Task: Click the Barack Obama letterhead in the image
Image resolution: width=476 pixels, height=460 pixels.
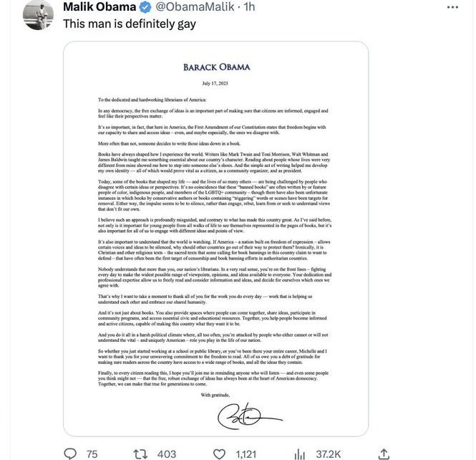Action: (216, 67)
